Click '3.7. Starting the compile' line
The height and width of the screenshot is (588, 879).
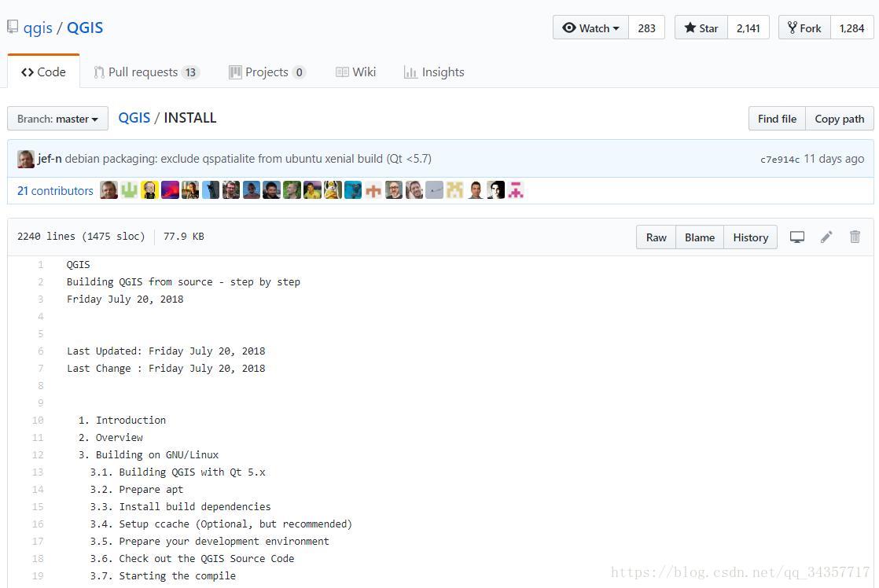point(163,575)
